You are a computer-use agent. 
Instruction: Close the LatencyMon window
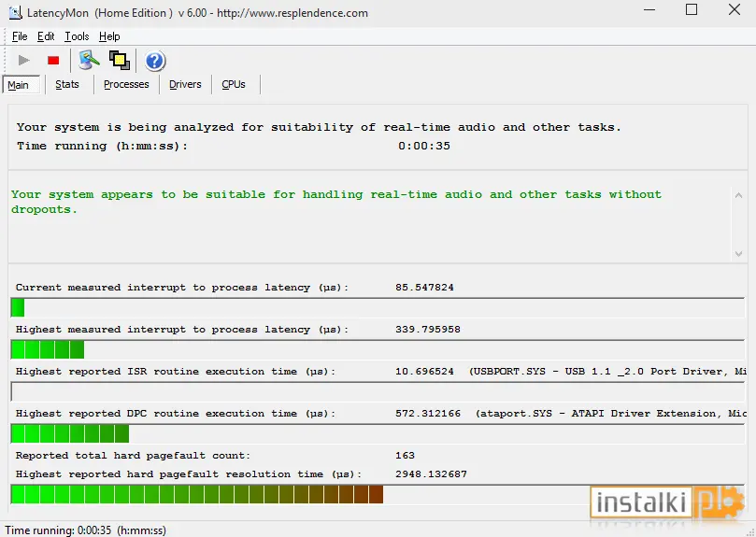pyautogui.click(x=735, y=9)
